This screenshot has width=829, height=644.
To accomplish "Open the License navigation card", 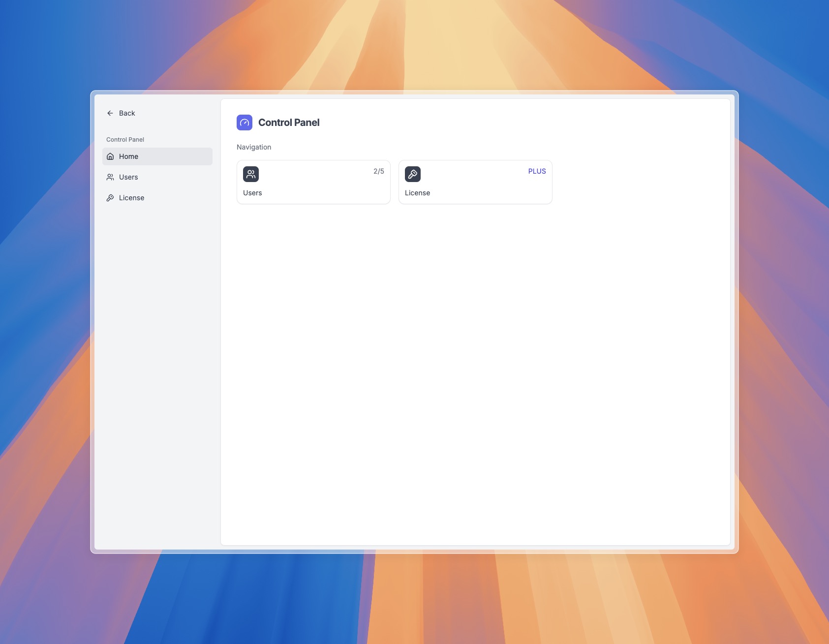I will point(475,182).
